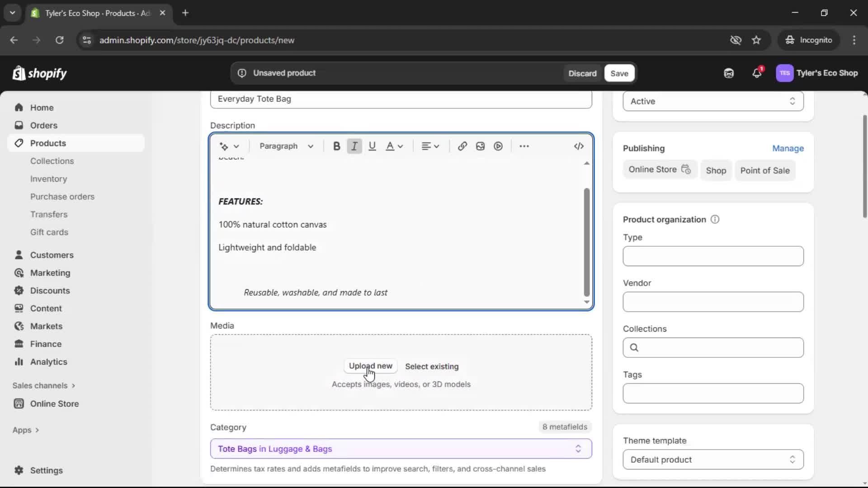Viewport: 868px width, 488px height.
Task: Click the Manage link in Publishing
Action: 788,148
